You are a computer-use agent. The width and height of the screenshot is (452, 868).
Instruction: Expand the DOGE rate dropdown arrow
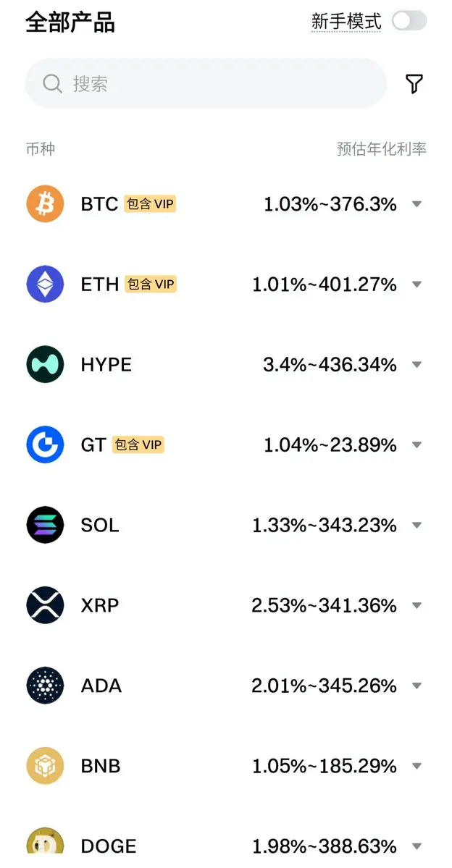(x=417, y=846)
